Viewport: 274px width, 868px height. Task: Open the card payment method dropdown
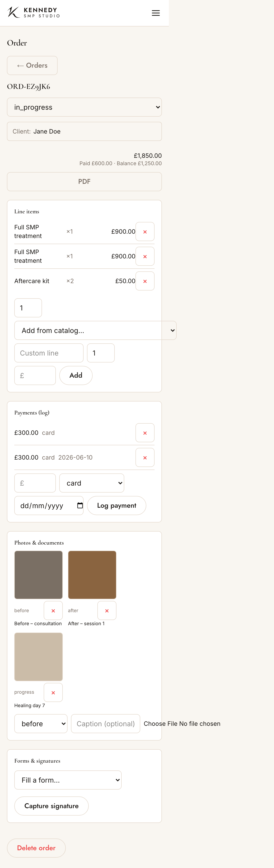click(92, 483)
